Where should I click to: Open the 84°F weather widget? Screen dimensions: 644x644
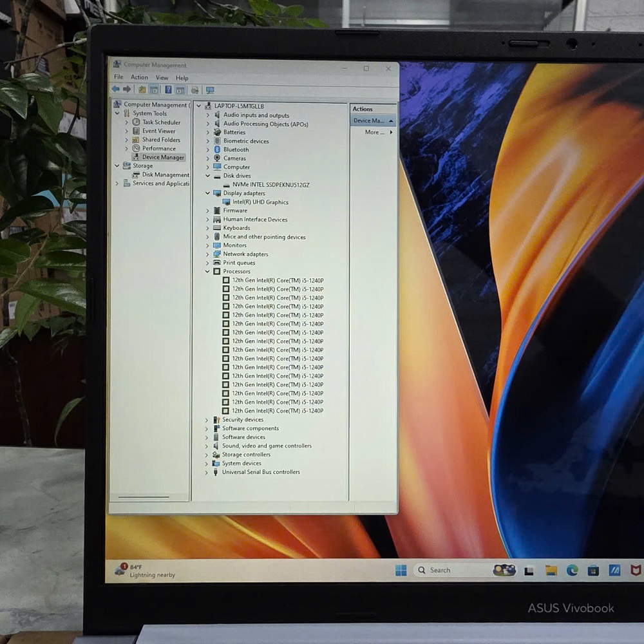click(145, 571)
